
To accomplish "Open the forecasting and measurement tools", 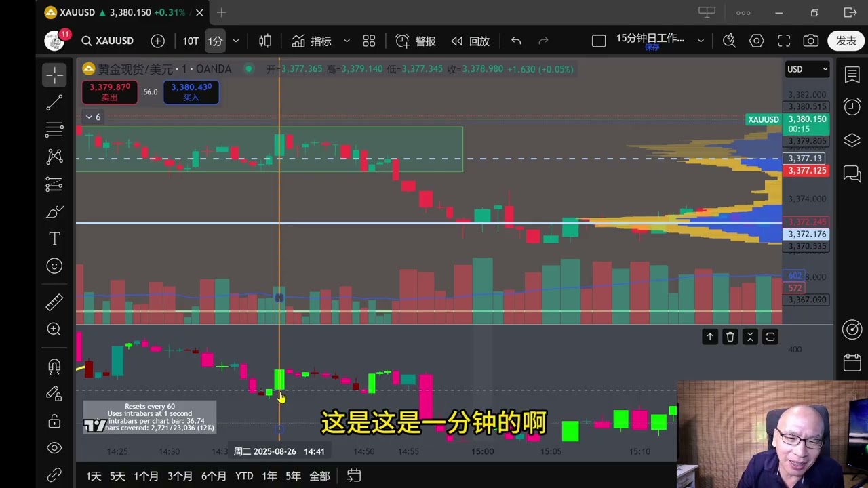I will [54, 184].
